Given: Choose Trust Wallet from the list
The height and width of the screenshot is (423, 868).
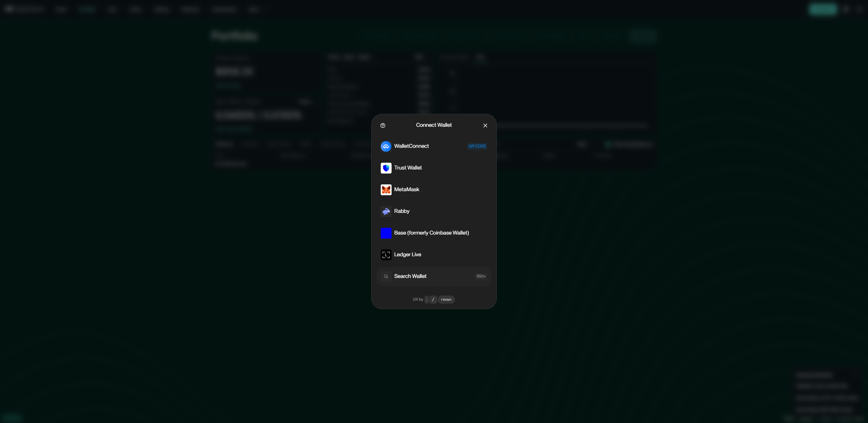Looking at the screenshot, I should [x=434, y=168].
